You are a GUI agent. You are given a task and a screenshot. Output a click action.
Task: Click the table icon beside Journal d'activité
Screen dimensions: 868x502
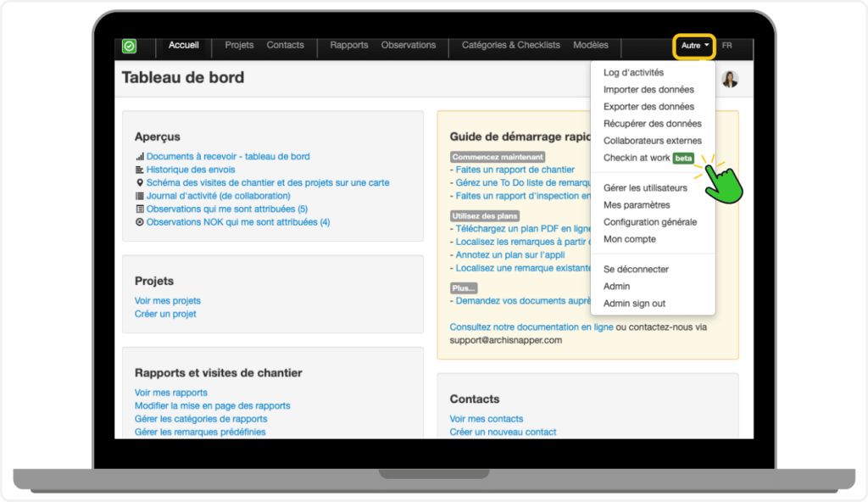tap(140, 196)
